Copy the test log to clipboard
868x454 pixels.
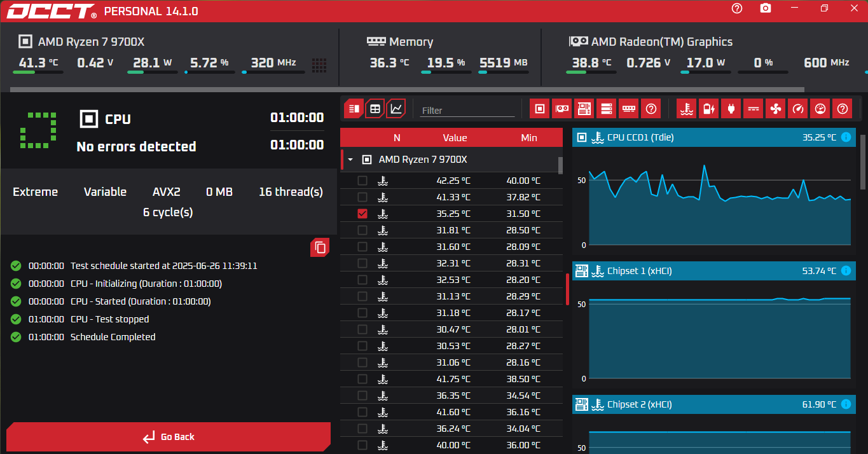[x=320, y=247]
